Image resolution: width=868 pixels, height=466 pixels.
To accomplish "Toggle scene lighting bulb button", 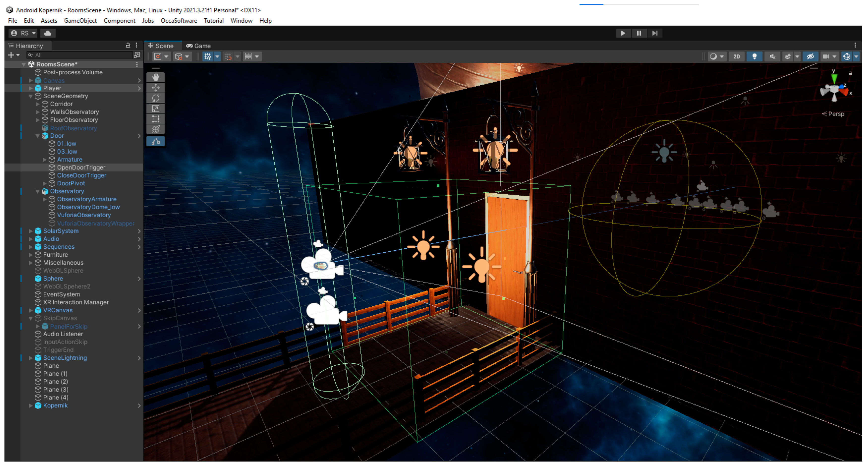I will [754, 56].
